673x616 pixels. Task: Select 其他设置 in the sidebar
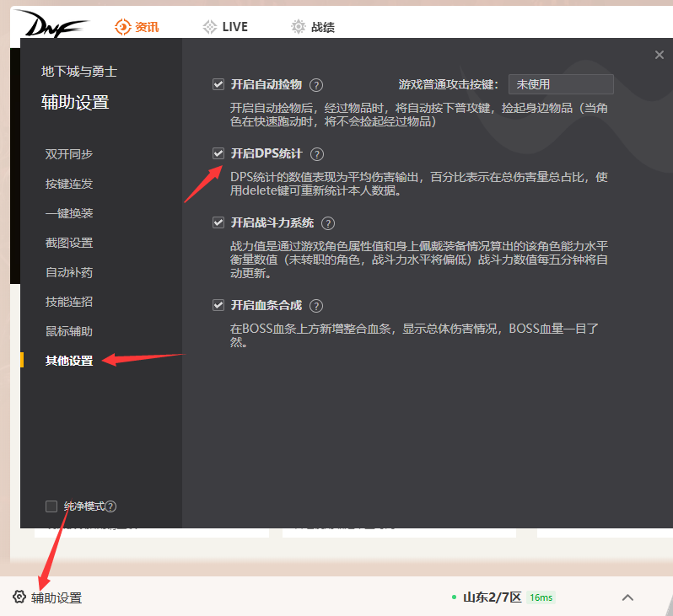(69, 361)
